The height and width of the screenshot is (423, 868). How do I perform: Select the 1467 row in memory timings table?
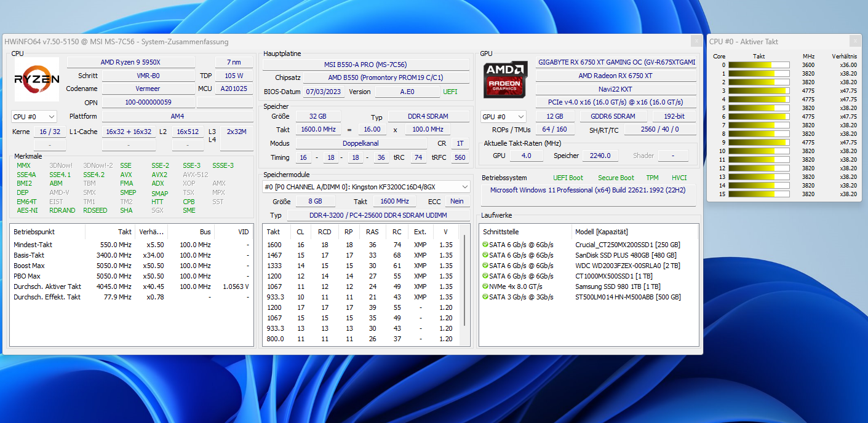click(x=362, y=255)
